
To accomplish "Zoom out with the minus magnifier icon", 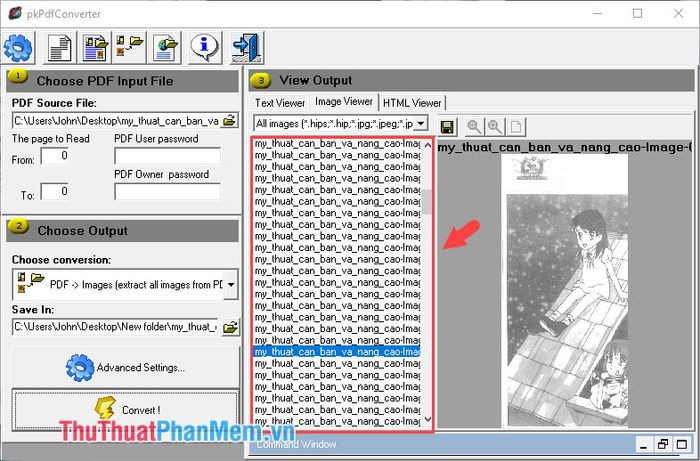I will [473, 127].
